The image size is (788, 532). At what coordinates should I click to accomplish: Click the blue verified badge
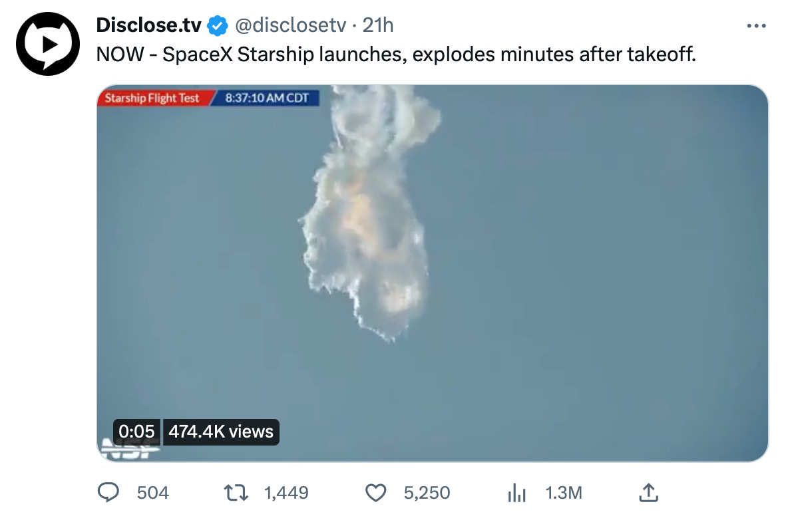(x=217, y=26)
